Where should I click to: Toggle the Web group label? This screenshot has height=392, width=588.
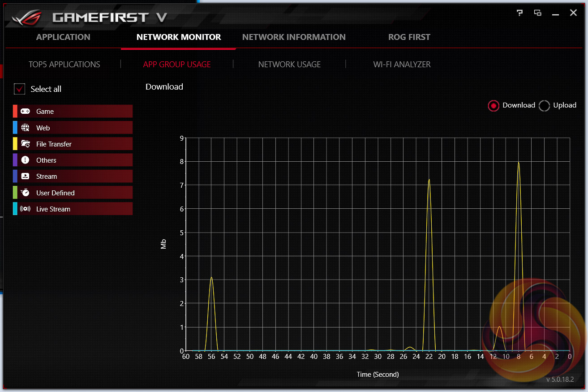(43, 128)
